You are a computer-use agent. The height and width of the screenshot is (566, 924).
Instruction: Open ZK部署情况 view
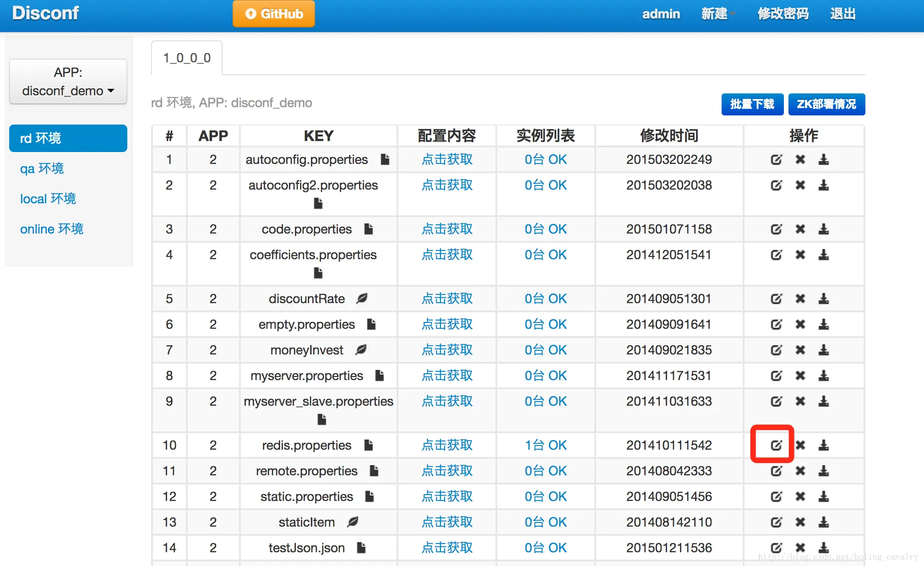point(826,104)
